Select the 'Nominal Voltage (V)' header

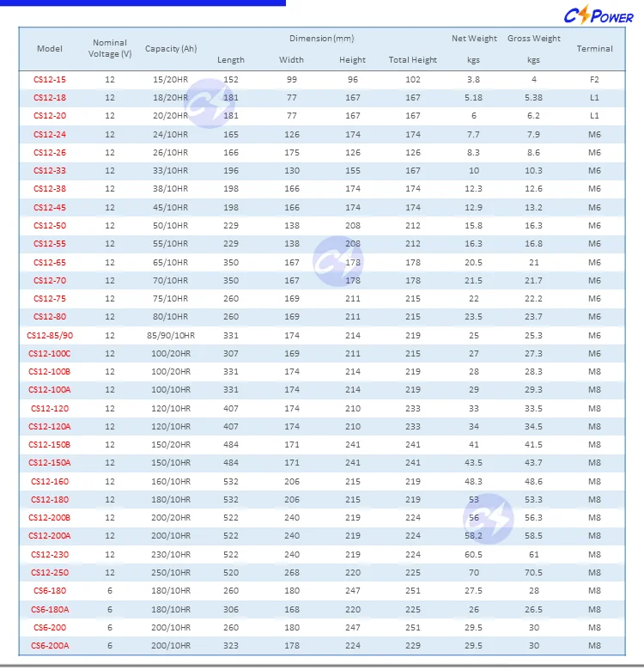(110, 48)
